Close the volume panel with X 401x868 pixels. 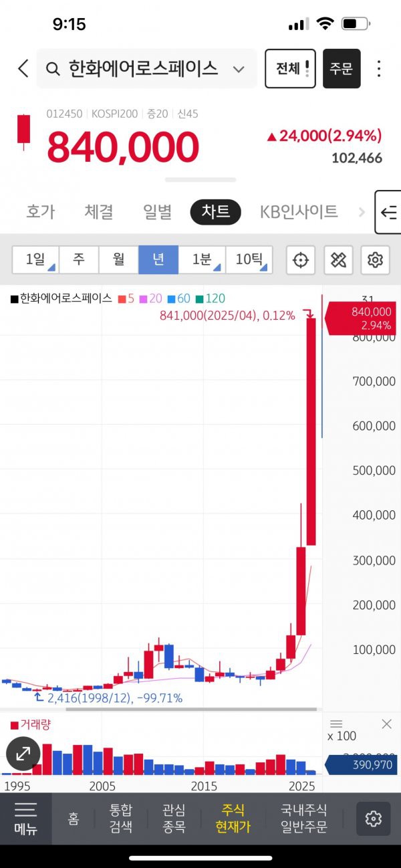(x=386, y=724)
